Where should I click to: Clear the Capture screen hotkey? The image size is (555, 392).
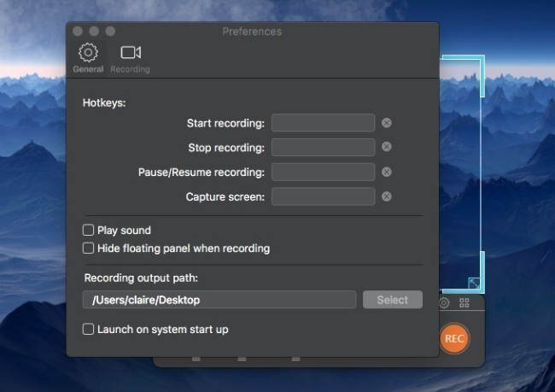pyautogui.click(x=387, y=196)
